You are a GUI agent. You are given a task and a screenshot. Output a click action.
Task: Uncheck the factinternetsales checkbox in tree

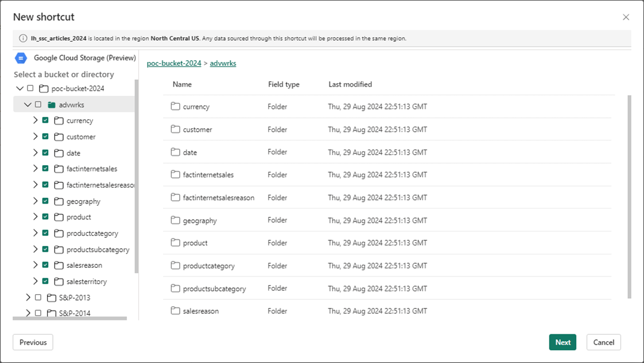pos(45,169)
